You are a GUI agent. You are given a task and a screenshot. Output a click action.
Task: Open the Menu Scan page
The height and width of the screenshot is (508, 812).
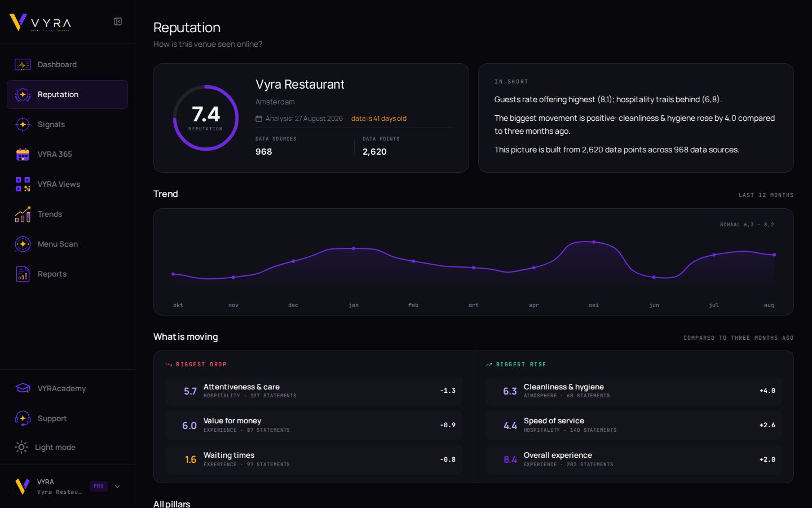67,244
